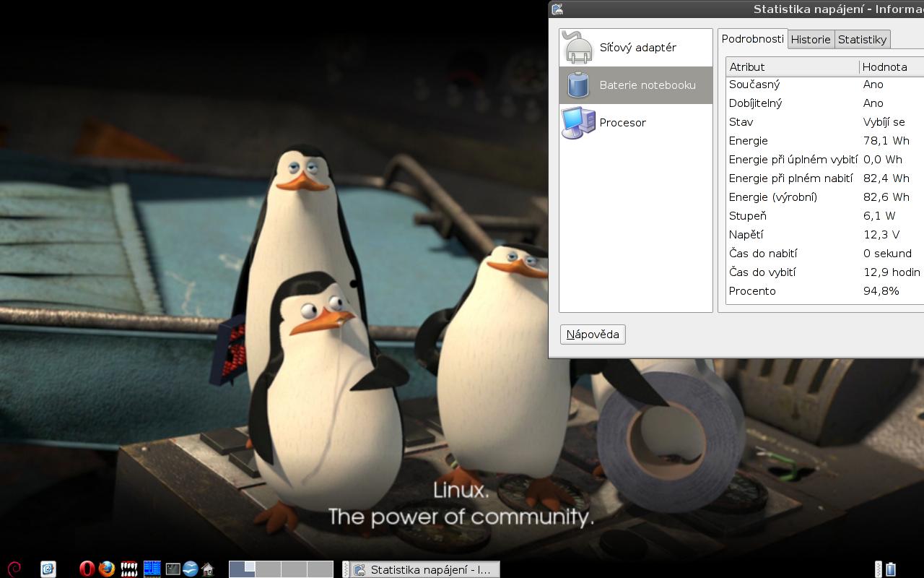Switch to the fourth workspace in pager
The image size is (924, 578).
coord(320,569)
